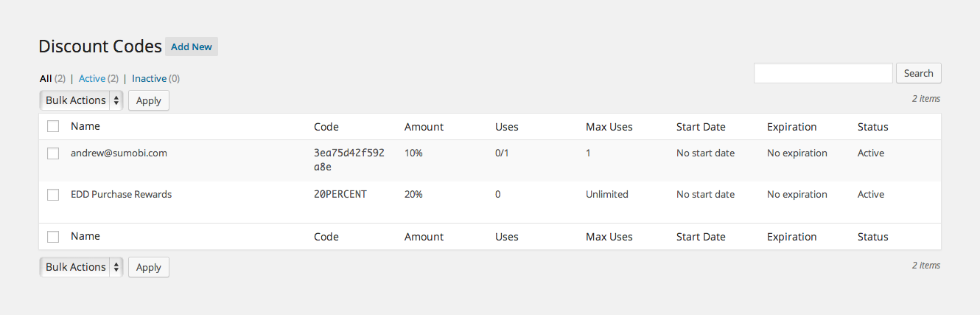Screen dimensions: 980x315
Task: Open the bottom Bulk Actions dropdown
Action: tap(81, 267)
